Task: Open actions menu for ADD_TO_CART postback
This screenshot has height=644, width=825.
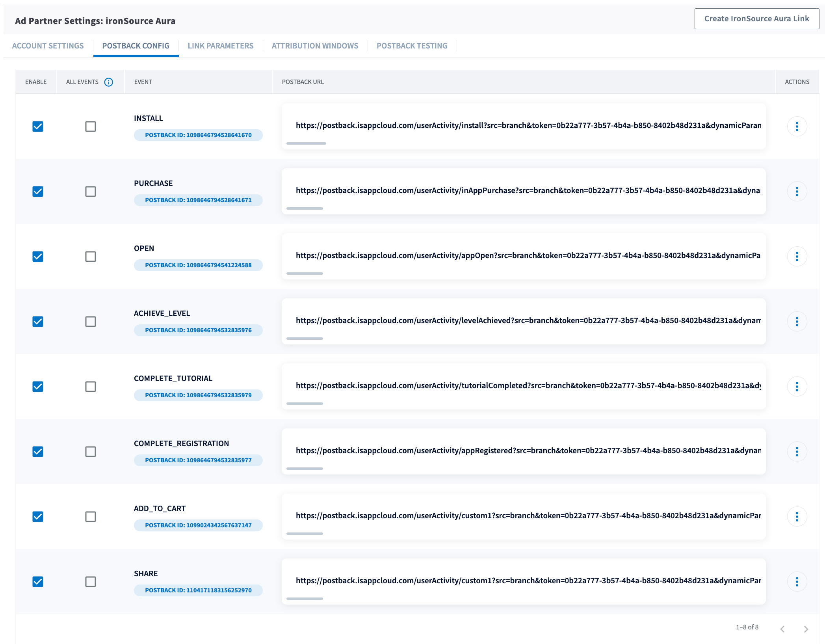Action: coord(797,517)
